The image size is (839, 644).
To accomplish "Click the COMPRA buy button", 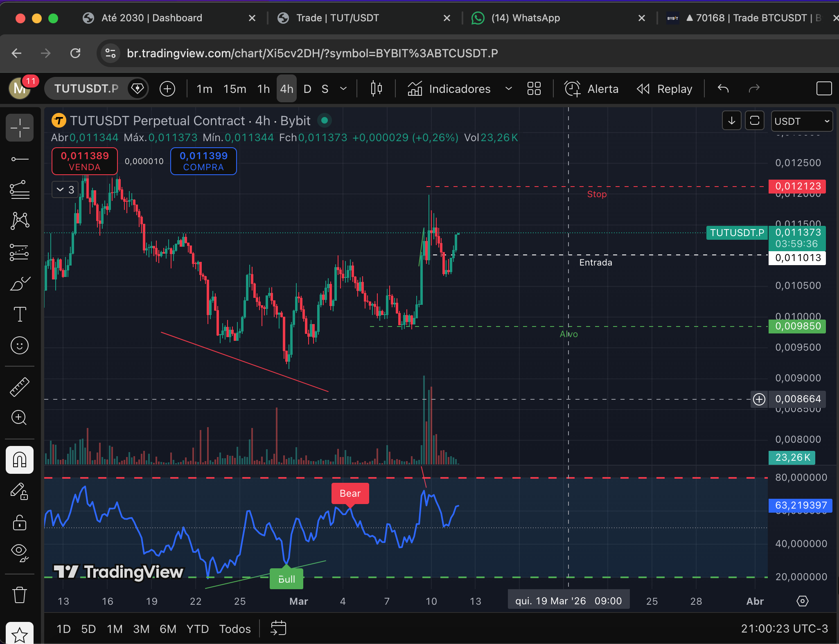I will click(x=203, y=161).
